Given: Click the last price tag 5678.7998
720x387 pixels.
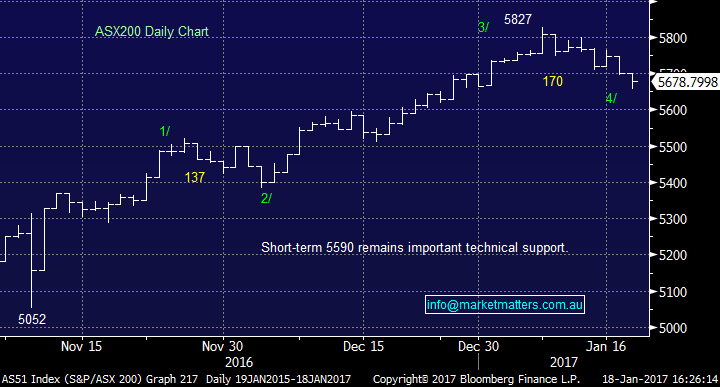Looking at the screenshot, I should click(x=686, y=82).
